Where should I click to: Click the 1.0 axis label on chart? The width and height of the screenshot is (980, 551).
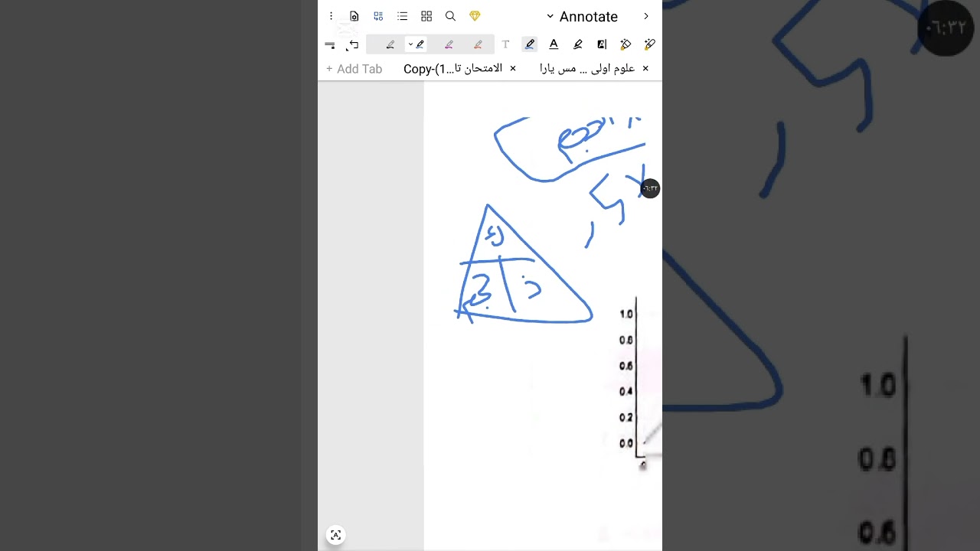[626, 314]
